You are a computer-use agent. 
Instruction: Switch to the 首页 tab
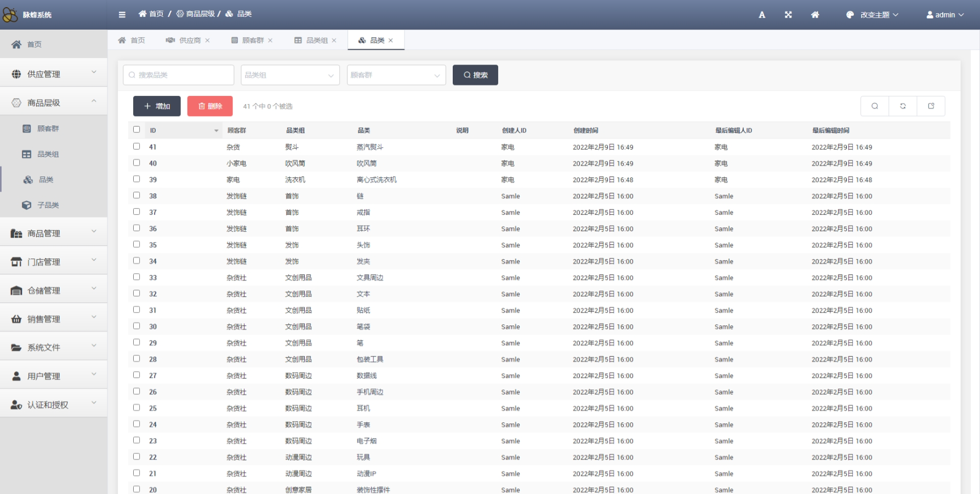(132, 41)
